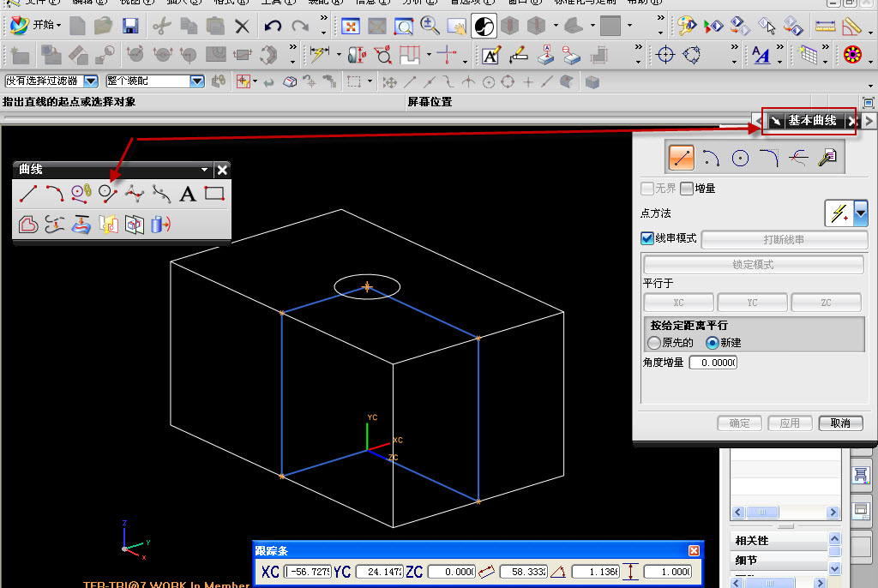Click the XC parallel button
The height and width of the screenshot is (588, 878).
[679, 303]
